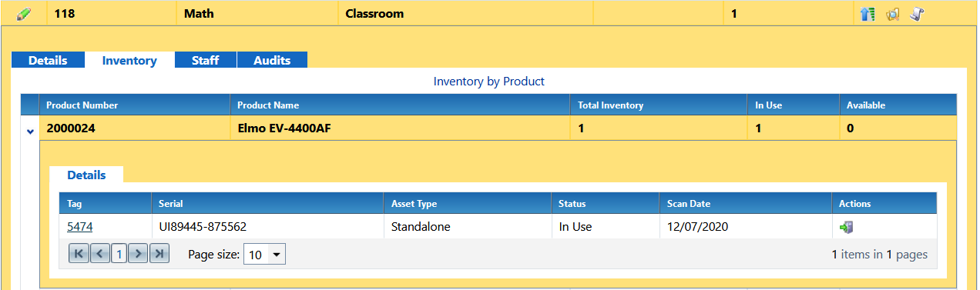
Task: Sort by the Serial column header
Action: tap(170, 204)
